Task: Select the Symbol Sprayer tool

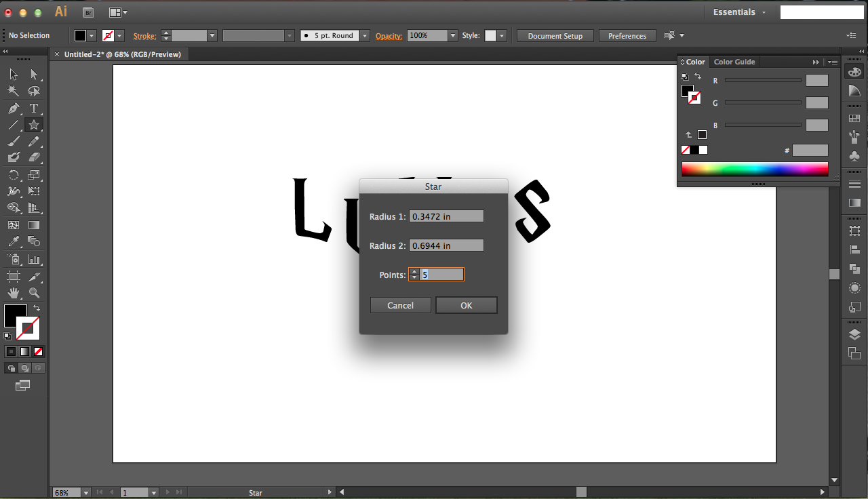Action: [14, 259]
